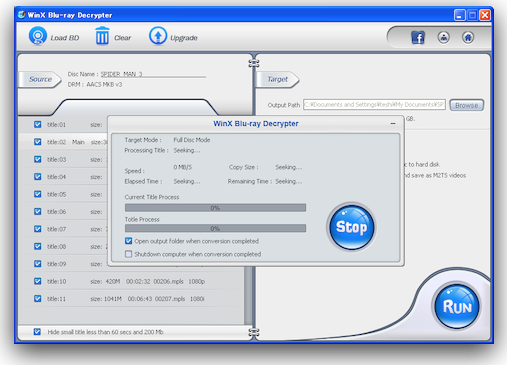Click the Upgrade label text
This screenshot has height=365, width=507.
point(184,38)
